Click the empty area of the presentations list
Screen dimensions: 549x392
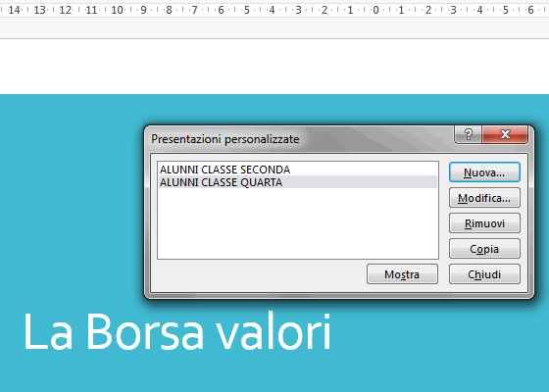pyautogui.click(x=298, y=224)
